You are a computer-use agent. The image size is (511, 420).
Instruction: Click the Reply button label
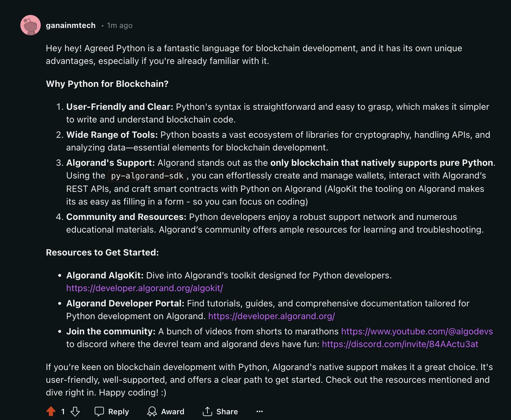[x=118, y=412]
